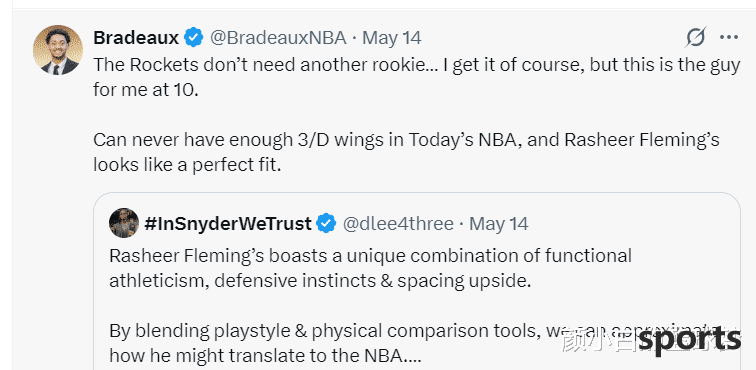Click the sports watermark logo
This screenshot has width=756, height=370.
click(x=689, y=340)
